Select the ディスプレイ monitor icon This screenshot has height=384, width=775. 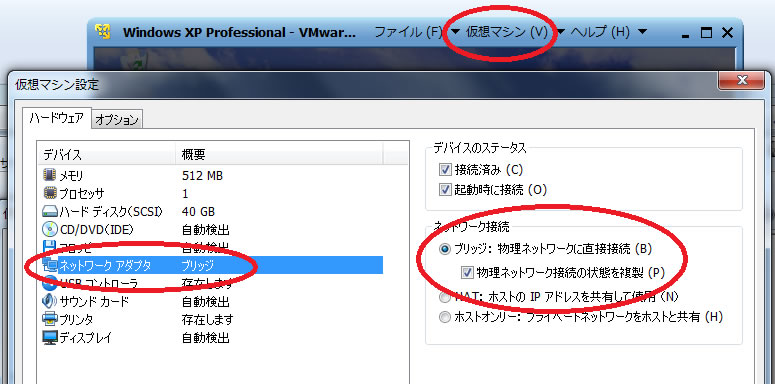[49, 338]
